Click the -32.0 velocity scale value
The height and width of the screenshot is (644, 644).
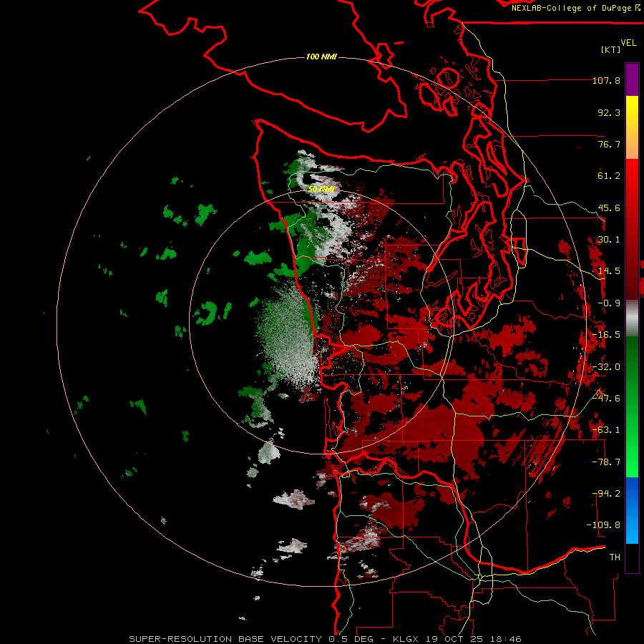pyautogui.click(x=606, y=367)
